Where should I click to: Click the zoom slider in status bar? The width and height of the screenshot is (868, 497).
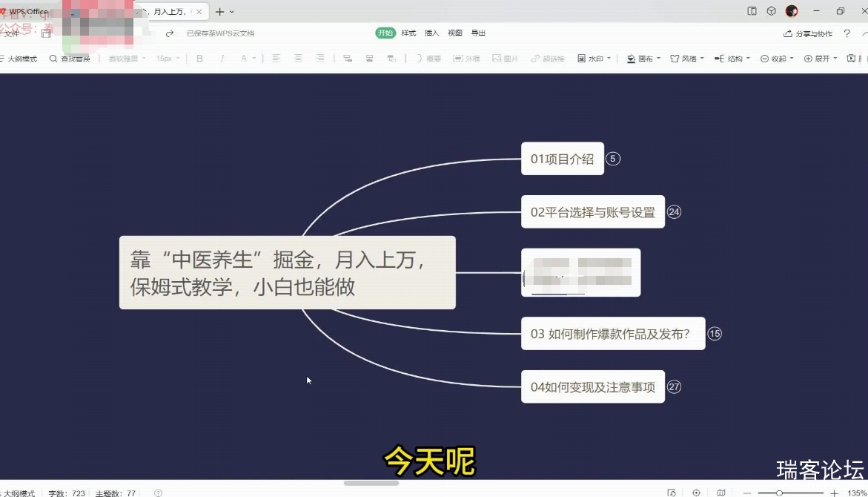[779, 493]
